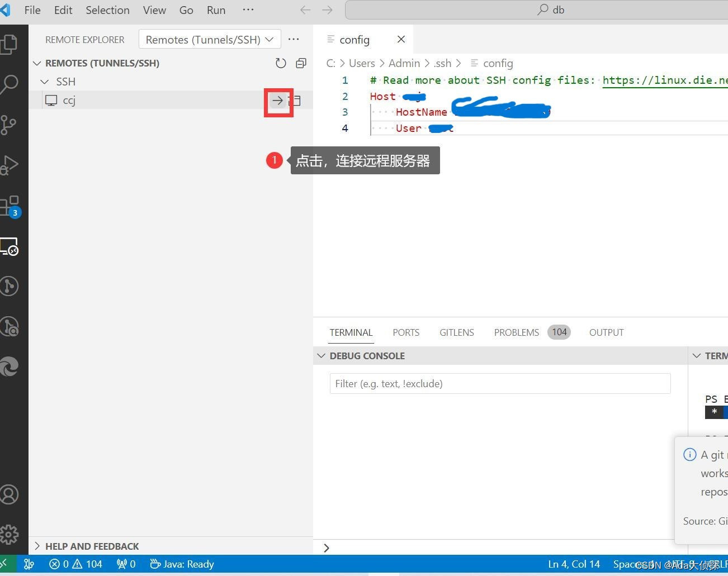Close the config editor tab
Image resolution: width=728 pixels, height=576 pixels.
tap(401, 39)
